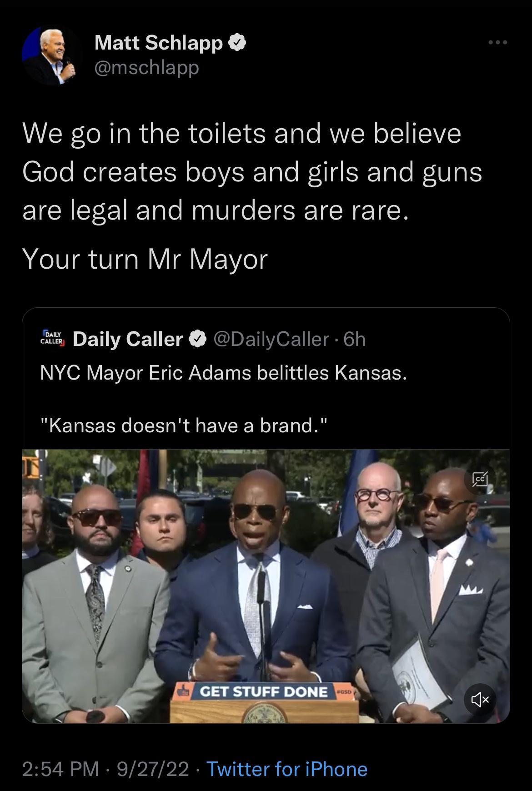The width and height of the screenshot is (532, 791).
Task: Toggle captions off with the CC control
Action: pyautogui.click(x=480, y=480)
